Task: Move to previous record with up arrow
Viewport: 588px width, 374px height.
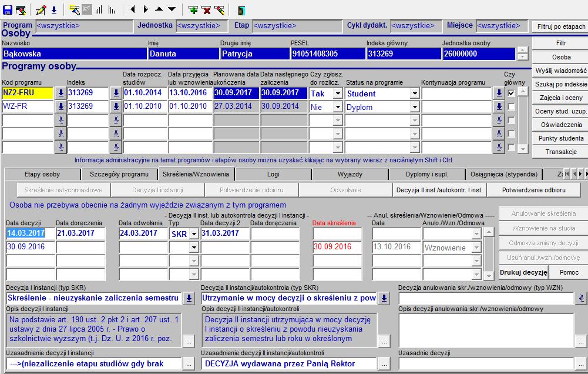Action: tap(159, 9)
